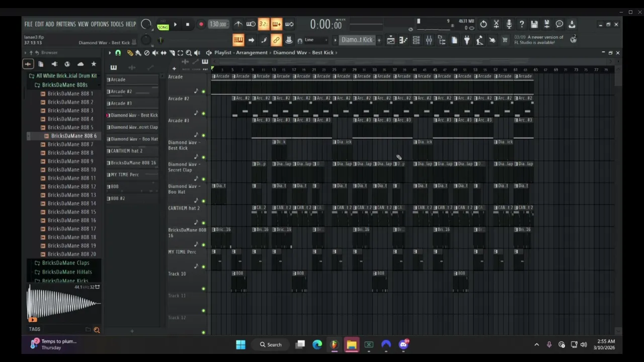Viewport: 644px width, 362px height.
Task: Click the Record button
Action: click(201, 24)
